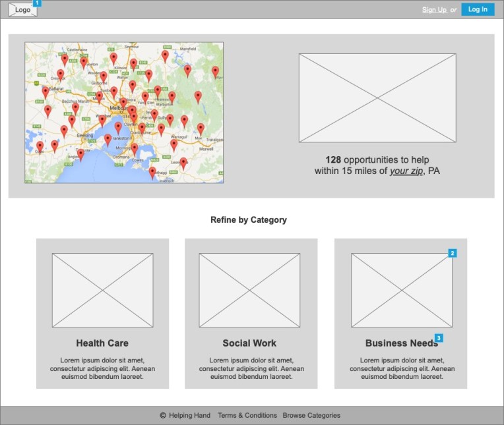Click the map pin just above Cowes
This screenshot has height=425, width=504.
coord(135,149)
